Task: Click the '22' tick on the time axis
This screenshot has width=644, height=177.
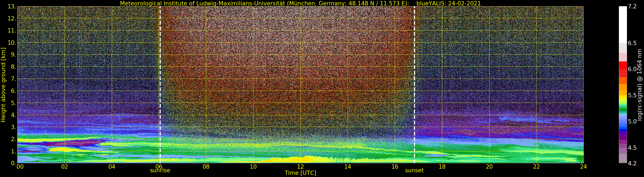Action: tap(536, 167)
